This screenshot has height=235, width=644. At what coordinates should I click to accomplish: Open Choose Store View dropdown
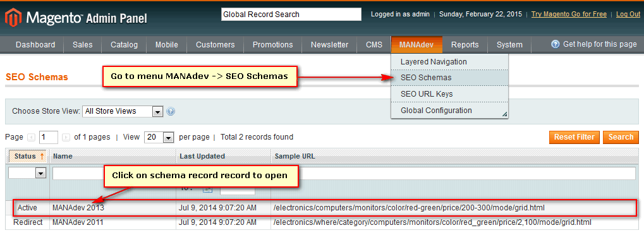pyautogui.click(x=123, y=111)
